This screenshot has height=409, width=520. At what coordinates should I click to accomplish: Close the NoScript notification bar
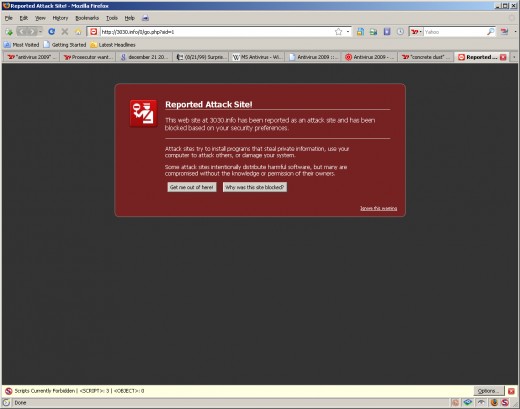(511, 391)
